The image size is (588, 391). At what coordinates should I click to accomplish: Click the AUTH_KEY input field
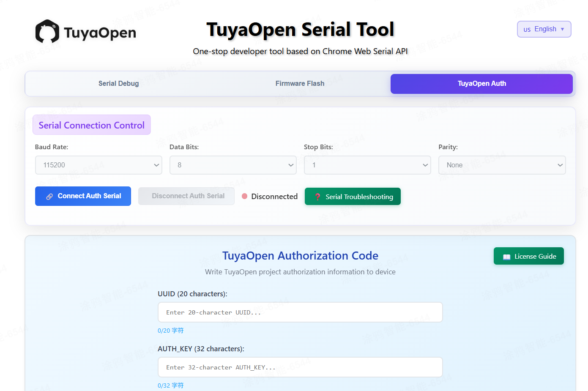(x=300, y=367)
